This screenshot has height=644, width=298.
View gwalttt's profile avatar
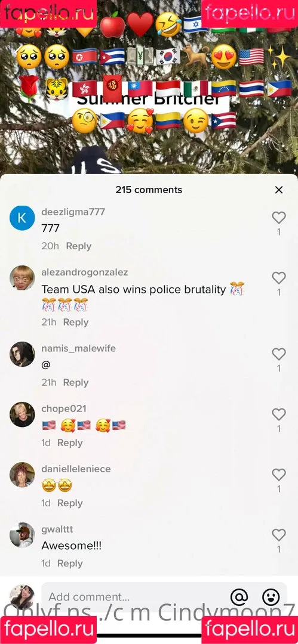pos(22,535)
